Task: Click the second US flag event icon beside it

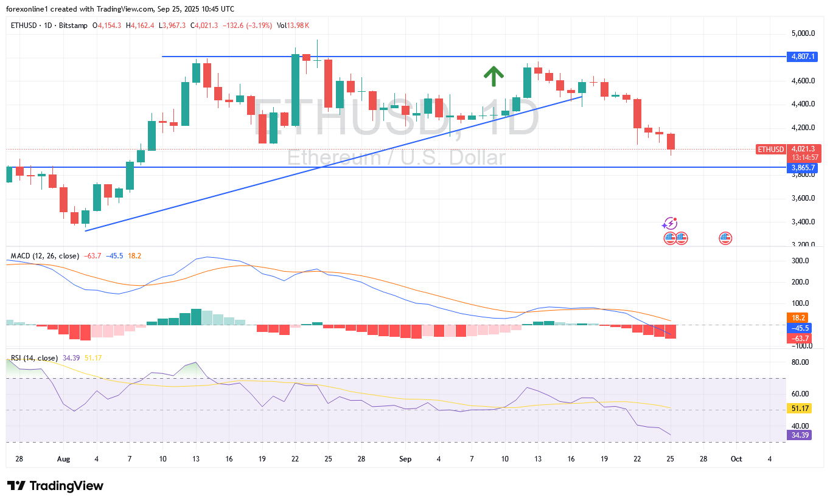Action: click(680, 238)
